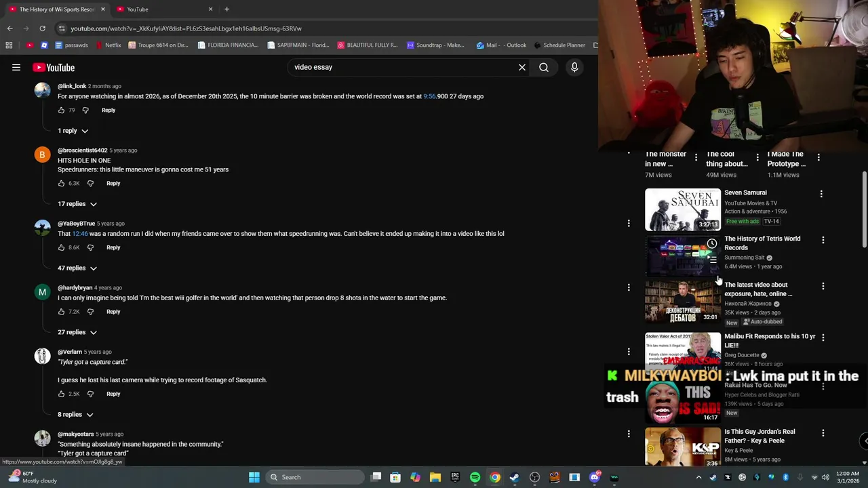Expand the '8 replies' thread
Image resolution: width=868 pixels, height=488 pixels.
coord(75,415)
